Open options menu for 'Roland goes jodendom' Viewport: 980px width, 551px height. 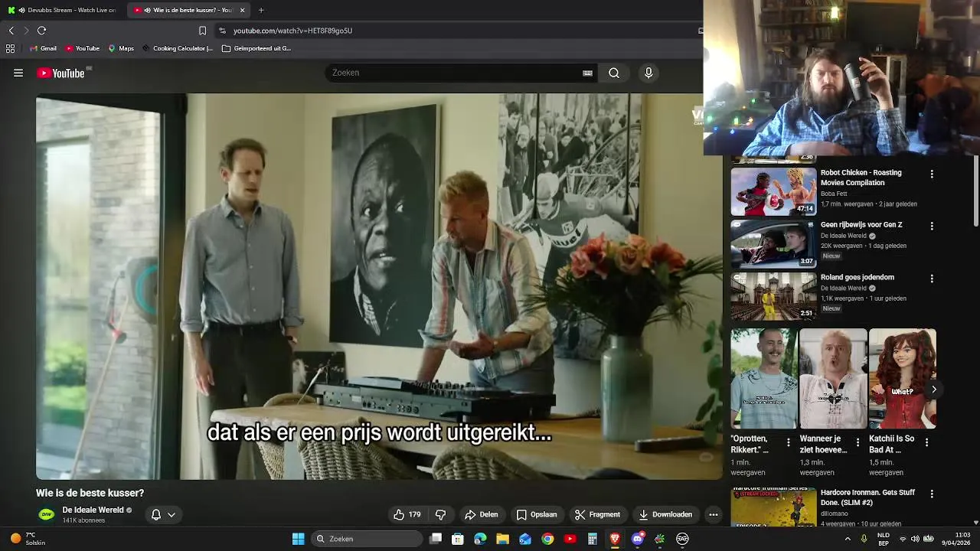[x=932, y=279]
